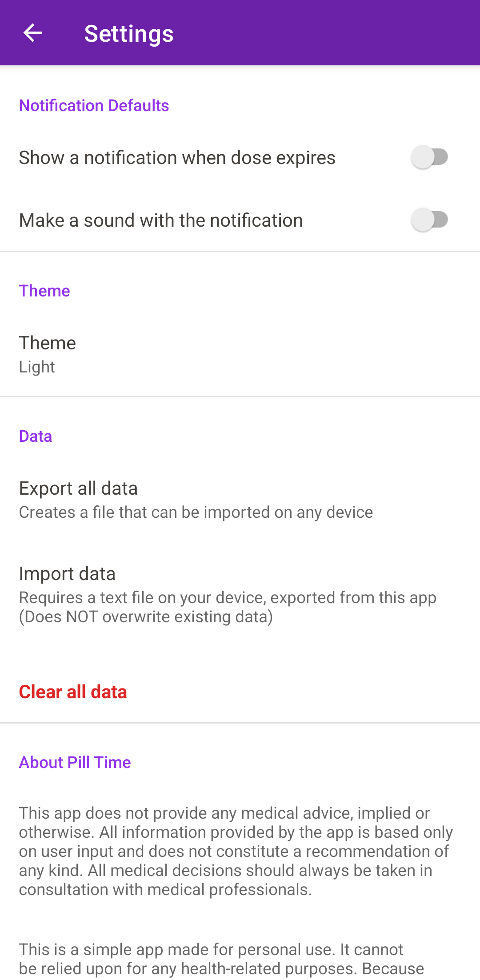The image size is (480, 980).
Task: Tap the back arrow in the header
Action: click(x=32, y=33)
